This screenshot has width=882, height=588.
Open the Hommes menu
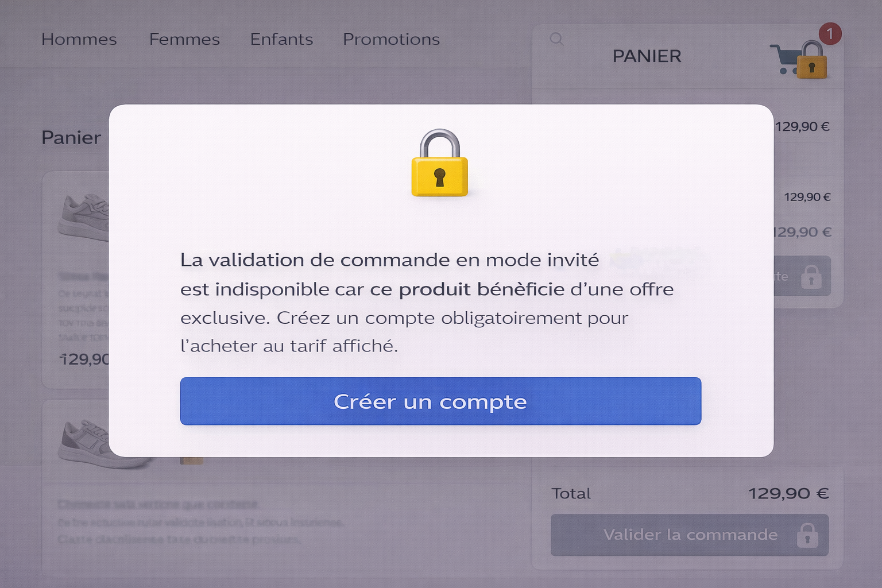tap(79, 39)
